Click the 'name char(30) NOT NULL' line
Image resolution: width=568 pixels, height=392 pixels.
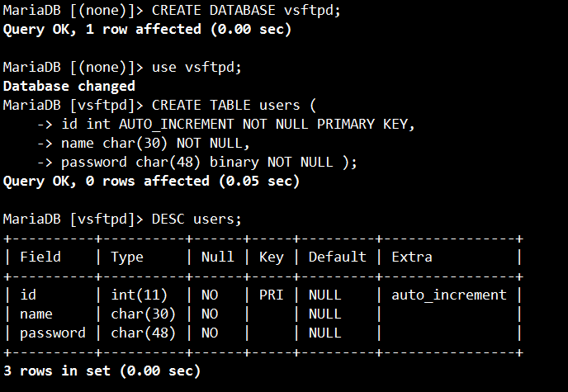point(155,144)
